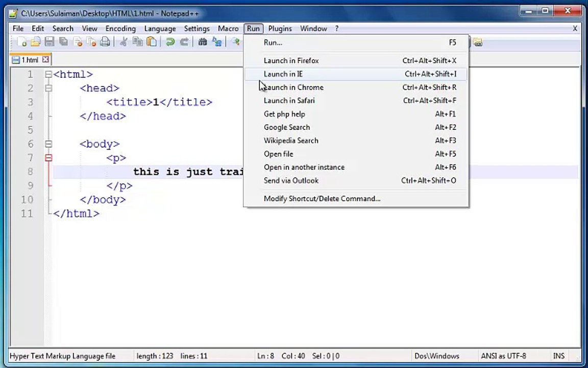Click the Save All toolbar icon
The image size is (588, 368).
pos(63,42)
